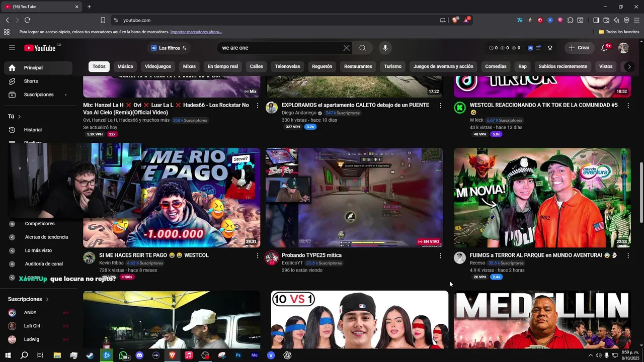Open Los filtros dropdown

tap(169, 48)
